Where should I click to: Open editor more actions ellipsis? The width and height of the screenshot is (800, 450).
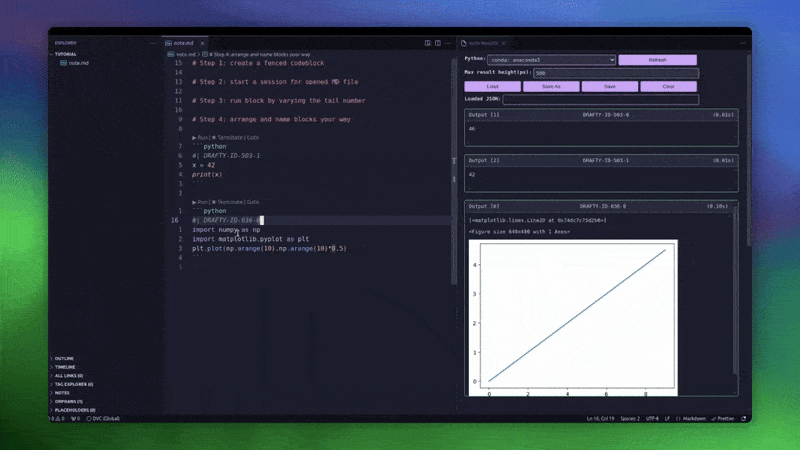(447, 43)
